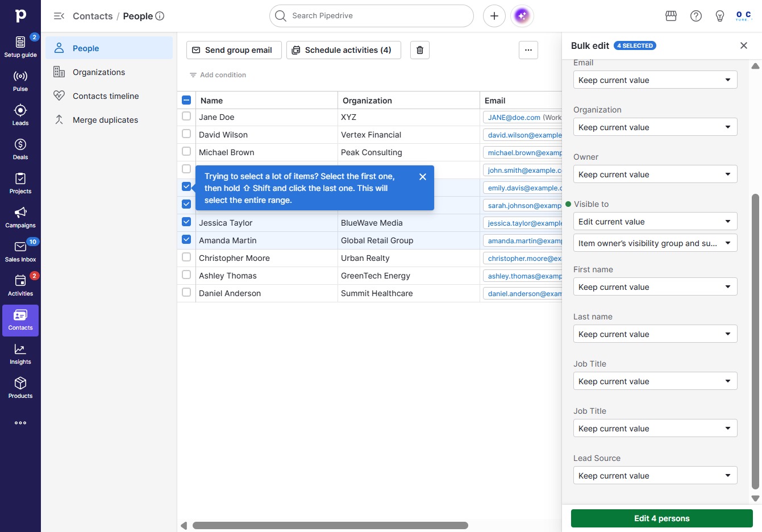Open the Setup guide sidebar item
The image size is (762, 532).
pos(20,47)
